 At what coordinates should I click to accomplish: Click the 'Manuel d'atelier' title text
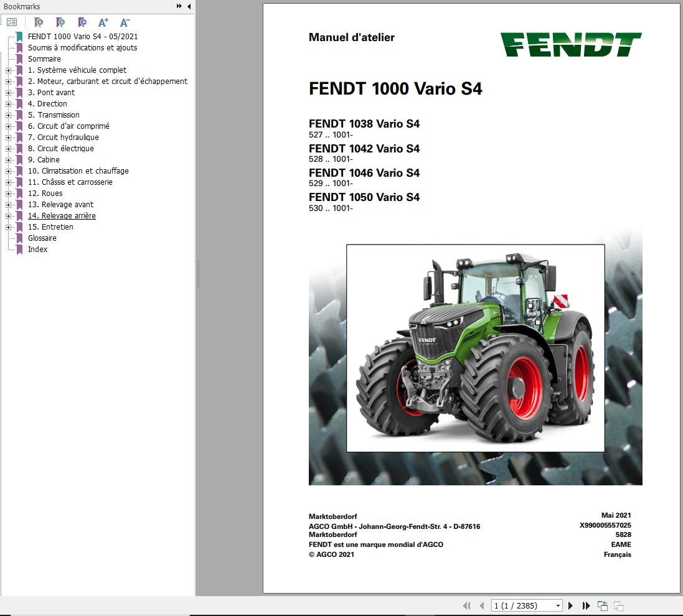tap(352, 37)
